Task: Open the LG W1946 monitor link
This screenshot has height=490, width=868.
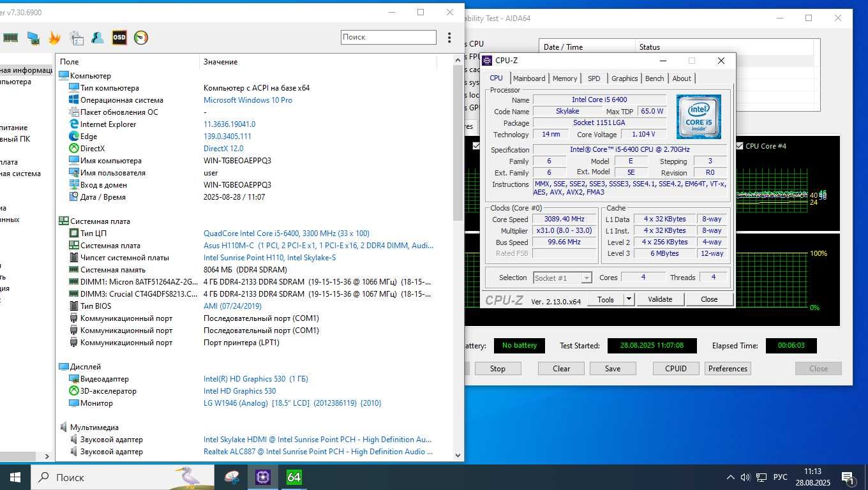Action: pyautogui.click(x=292, y=403)
